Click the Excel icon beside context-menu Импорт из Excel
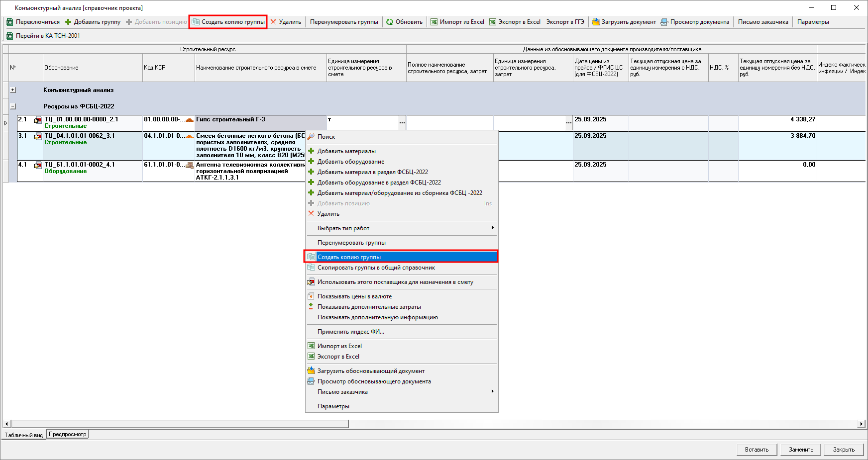 coord(311,346)
